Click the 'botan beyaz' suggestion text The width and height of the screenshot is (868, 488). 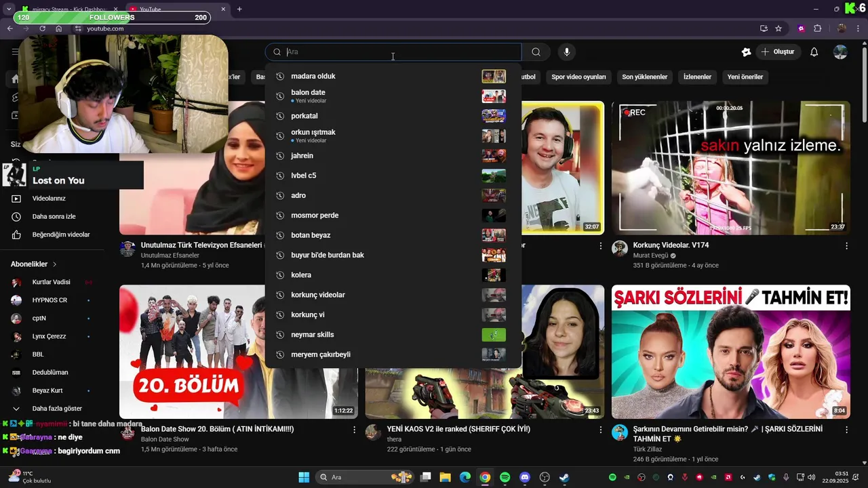pyautogui.click(x=311, y=235)
